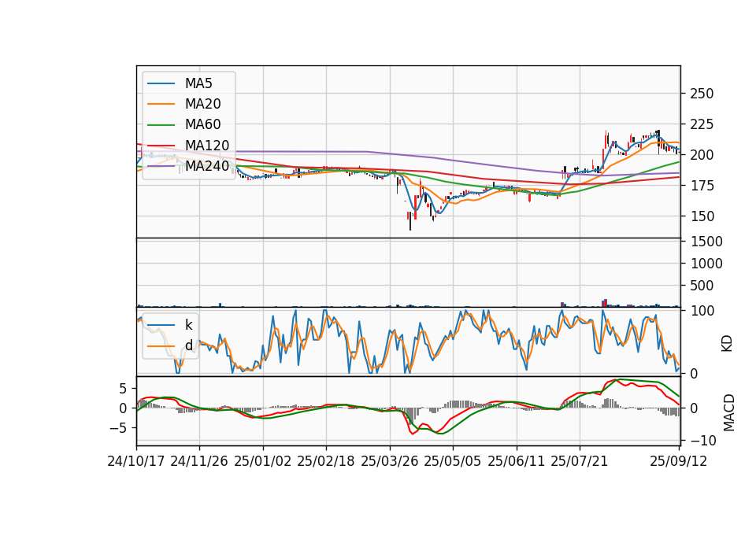Select the MA120 legend entry
Viewport: 756px width, 543px height.
pyautogui.click(x=188, y=146)
